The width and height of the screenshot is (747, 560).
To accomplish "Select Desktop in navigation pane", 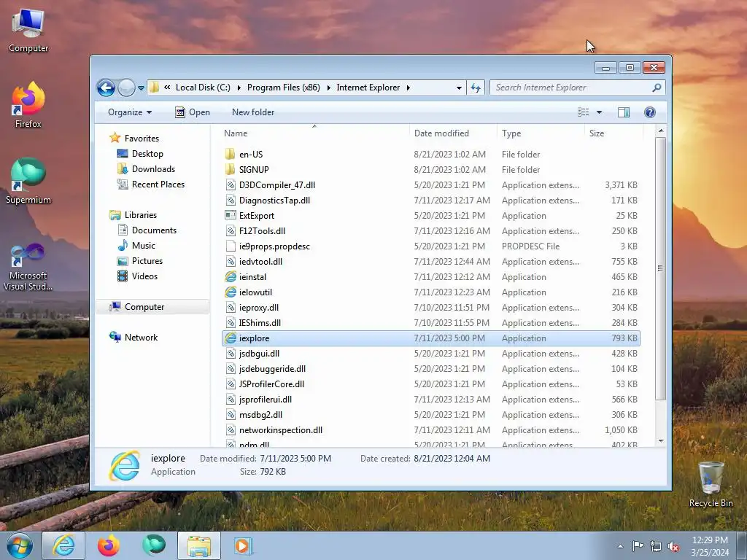I will tap(147, 154).
